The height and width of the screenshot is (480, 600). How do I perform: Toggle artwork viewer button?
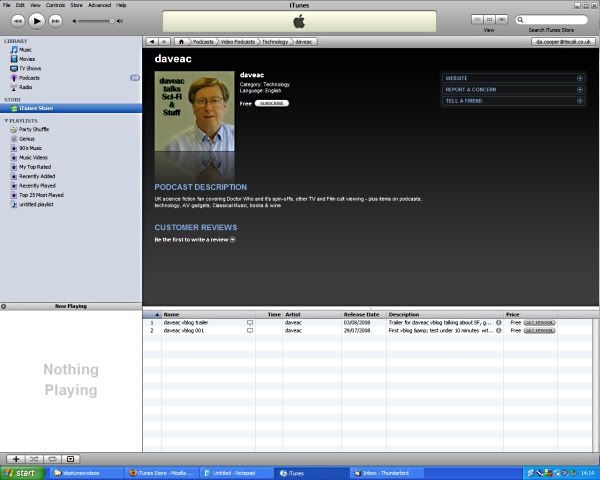click(71, 459)
